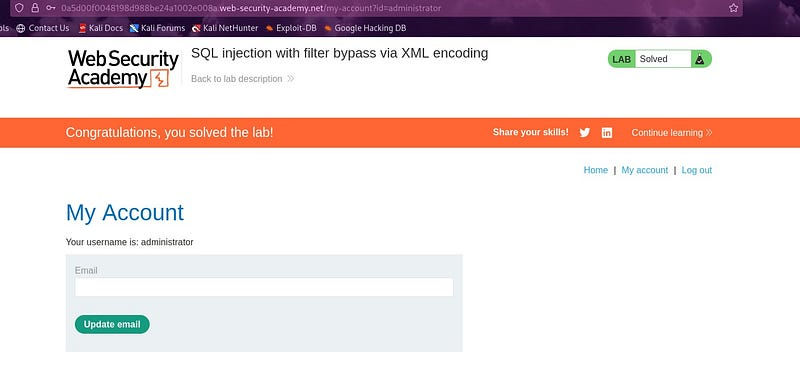Focus the Email input field
This screenshot has width=800, height=376.
[264, 287]
